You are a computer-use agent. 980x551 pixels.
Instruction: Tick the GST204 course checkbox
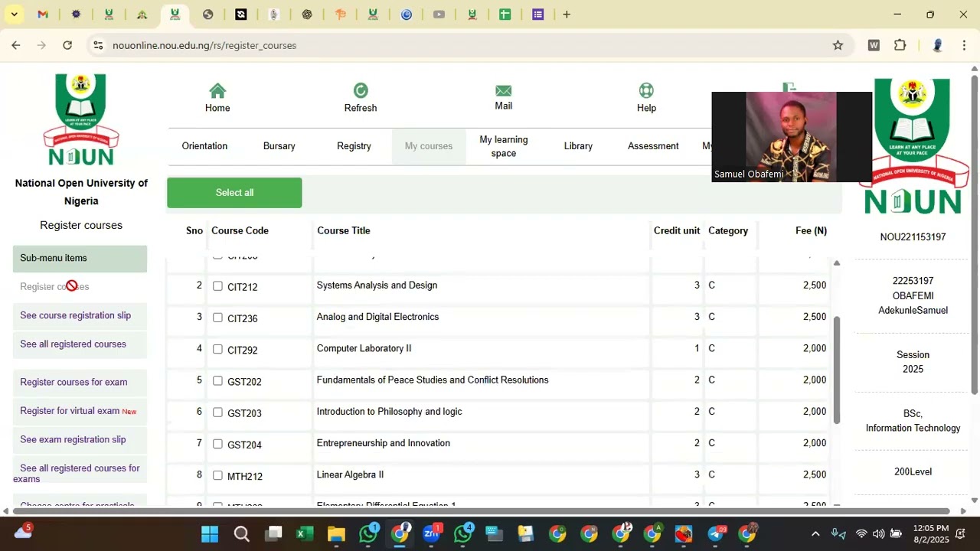click(217, 444)
